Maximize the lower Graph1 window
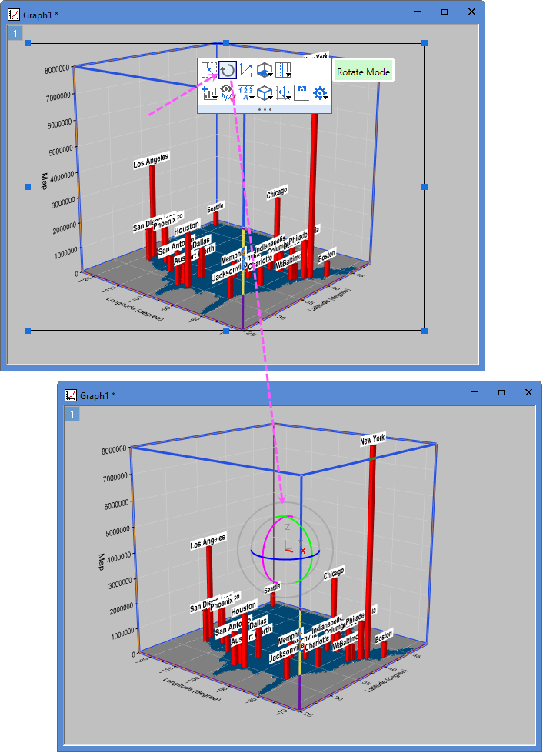This screenshot has width=543, height=756. coord(501,392)
